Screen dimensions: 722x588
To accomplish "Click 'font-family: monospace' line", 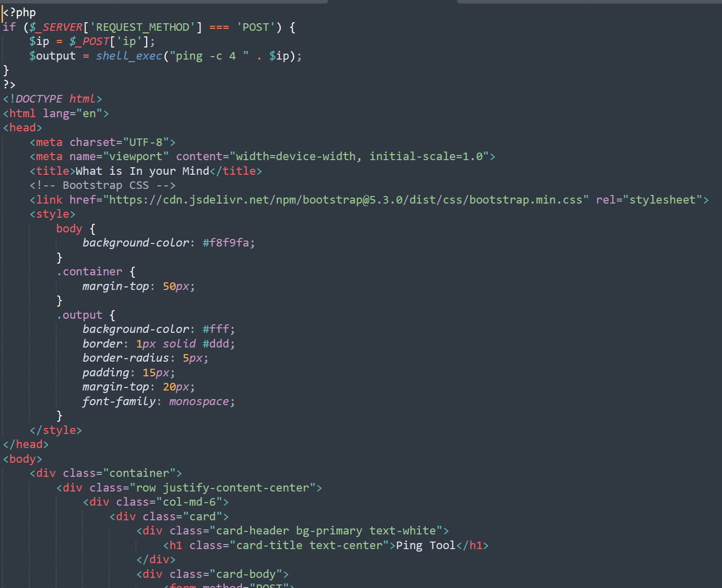I will (159, 402).
